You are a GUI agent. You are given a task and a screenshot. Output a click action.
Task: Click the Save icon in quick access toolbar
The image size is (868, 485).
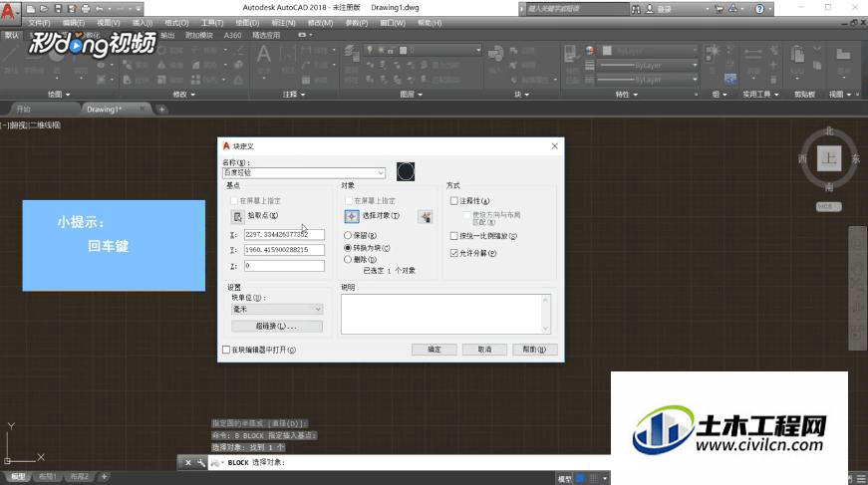pos(58,9)
